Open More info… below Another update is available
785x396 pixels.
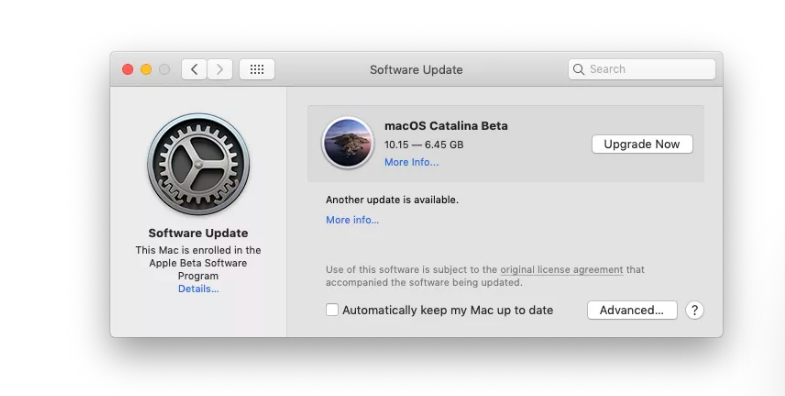click(x=352, y=220)
